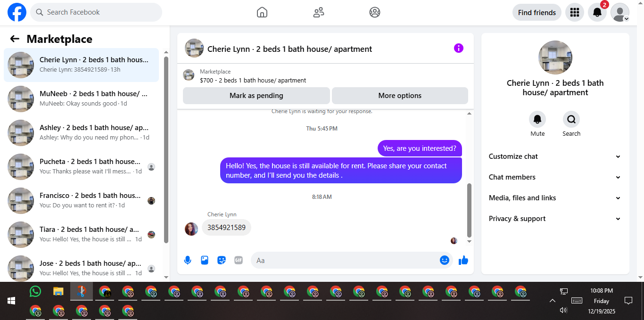Viewport: 644px width, 320px height.
Task: Expand the Chat members section
Action: pyautogui.click(x=555, y=177)
